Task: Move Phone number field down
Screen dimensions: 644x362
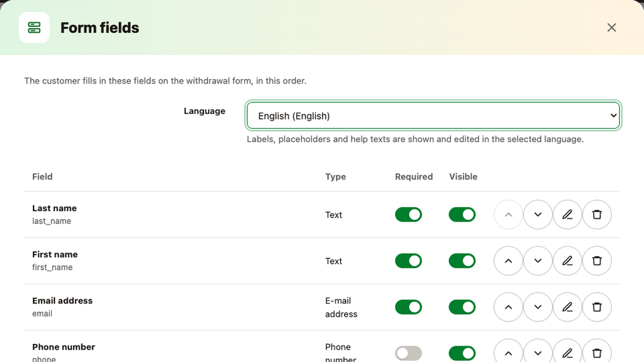Action: coord(537,352)
